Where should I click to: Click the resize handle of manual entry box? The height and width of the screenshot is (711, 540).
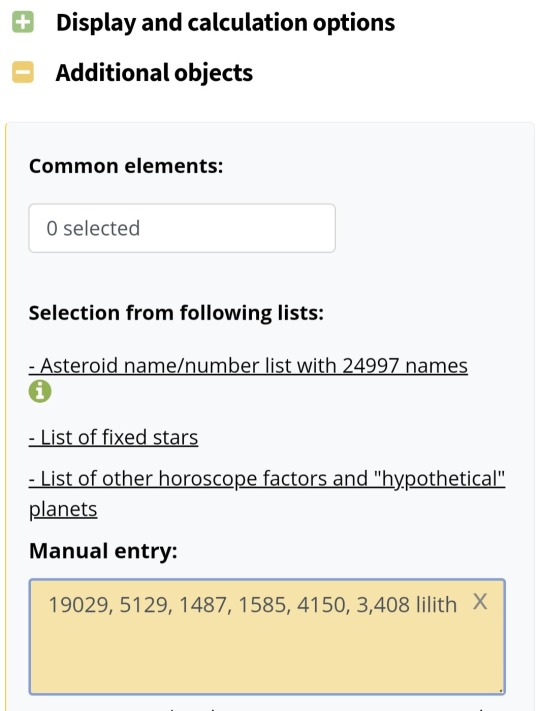click(501, 690)
